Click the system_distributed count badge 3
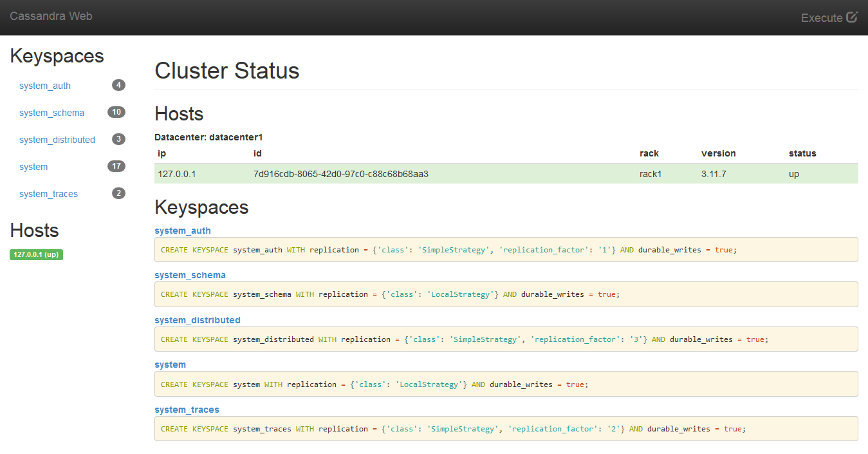This screenshot has height=454, width=868. (118, 139)
